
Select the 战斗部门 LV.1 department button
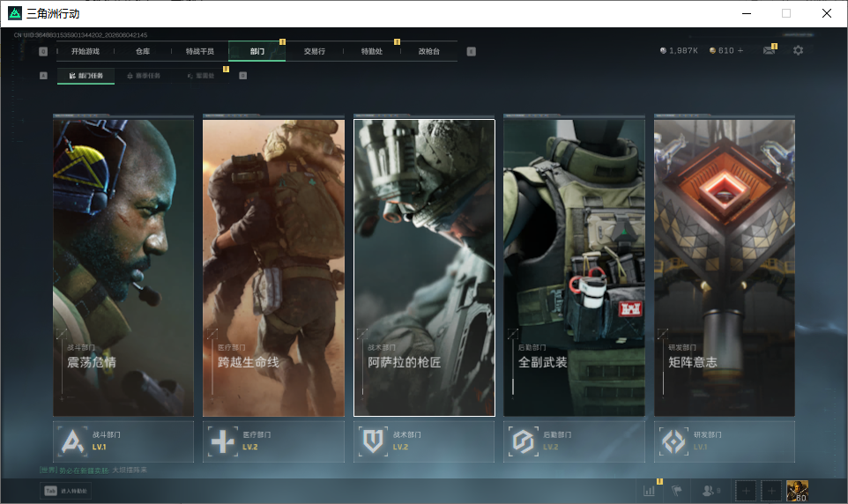click(123, 441)
